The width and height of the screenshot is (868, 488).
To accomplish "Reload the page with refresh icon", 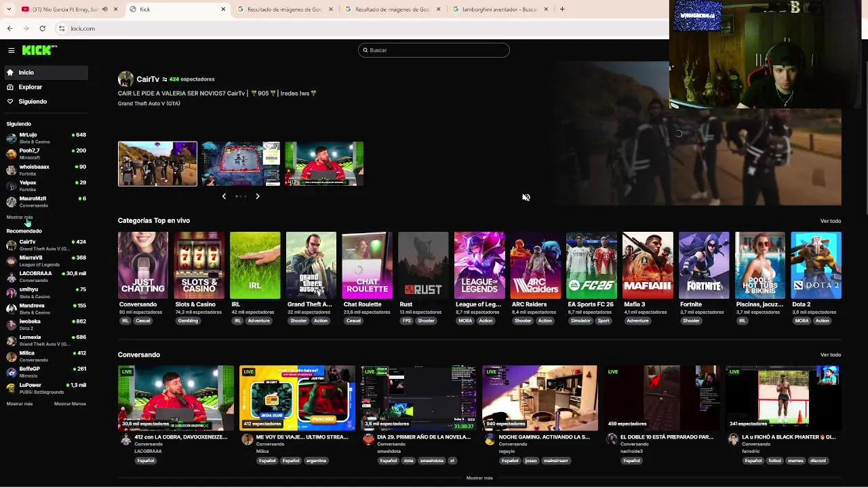I will [42, 28].
